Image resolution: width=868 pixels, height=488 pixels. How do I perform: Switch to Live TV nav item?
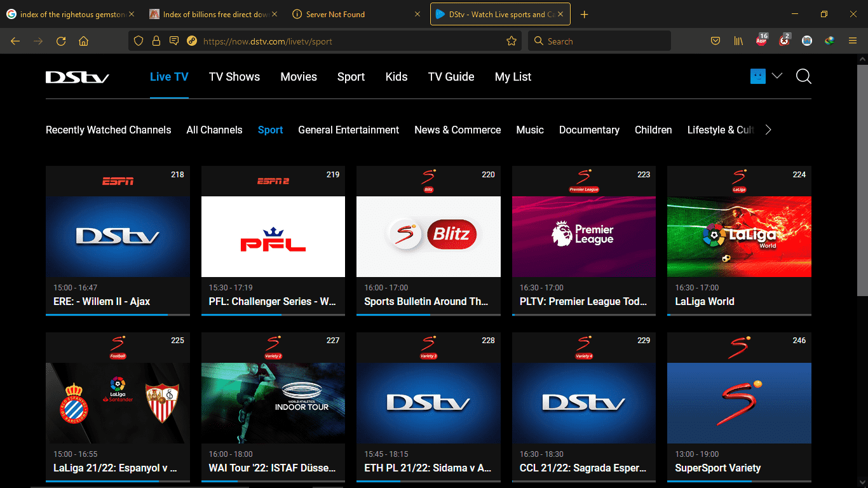point(169,77)
